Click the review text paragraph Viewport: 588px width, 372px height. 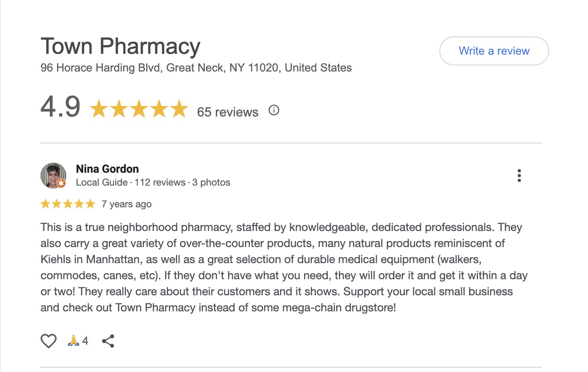(281, 267)
